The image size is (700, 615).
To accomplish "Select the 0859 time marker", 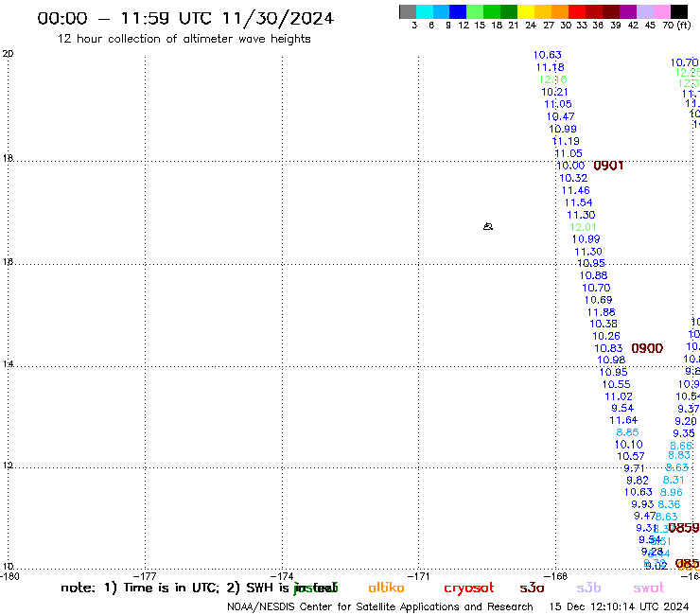I will coord(684,528).
